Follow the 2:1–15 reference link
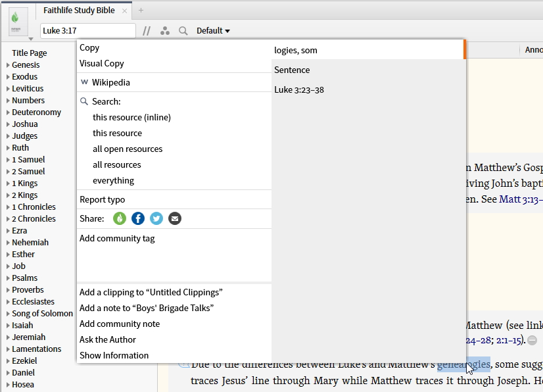Image resolution: width=543 pixels, height=392 pixels. click(x=508, y=341)
